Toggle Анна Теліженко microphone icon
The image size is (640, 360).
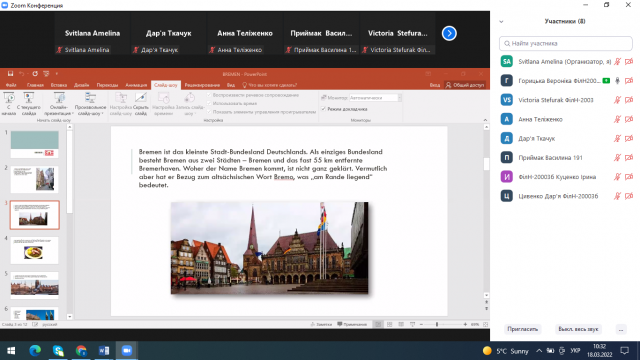pos(618,119)
